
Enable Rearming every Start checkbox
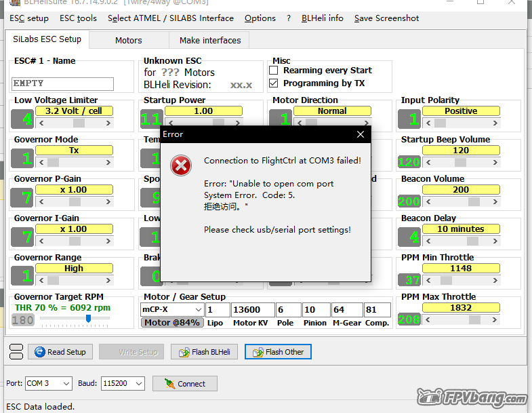coord(274,71)
